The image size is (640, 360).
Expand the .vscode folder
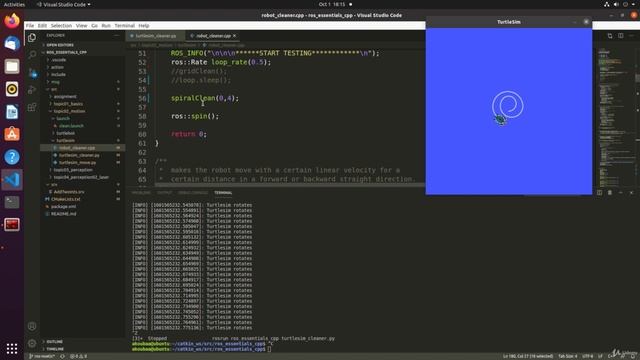click(x=58, y=60)
